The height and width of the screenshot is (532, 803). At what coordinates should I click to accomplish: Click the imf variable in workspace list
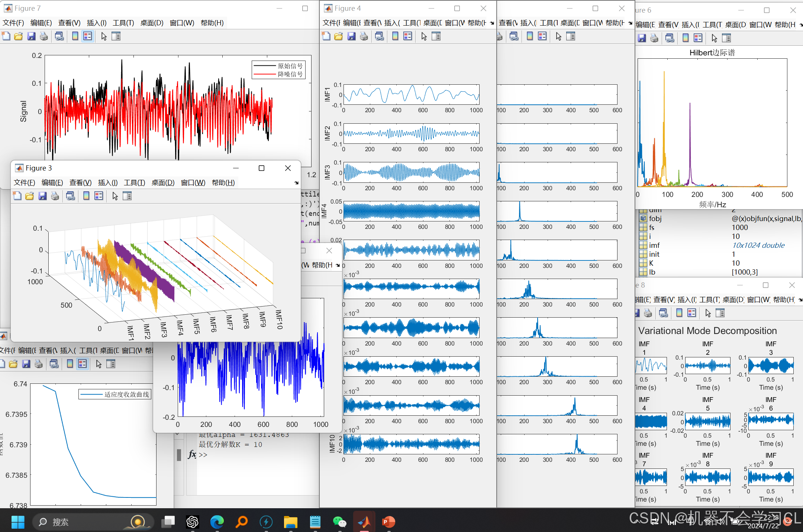click(654, 245)
